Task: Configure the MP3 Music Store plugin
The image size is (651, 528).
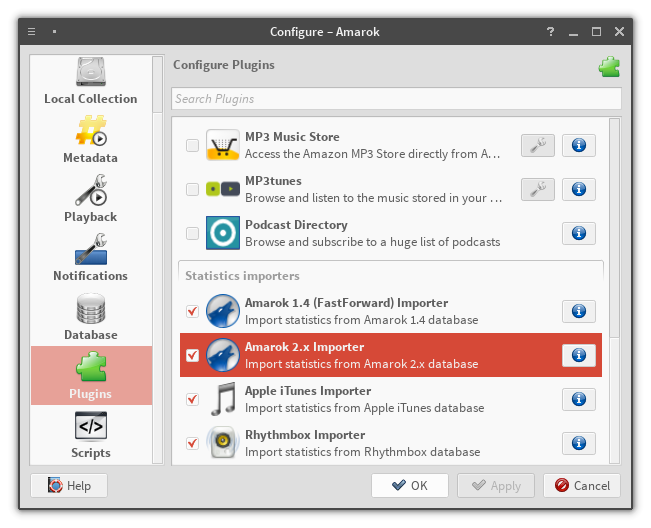Action: pyautogui.click(x=538, y=145)
